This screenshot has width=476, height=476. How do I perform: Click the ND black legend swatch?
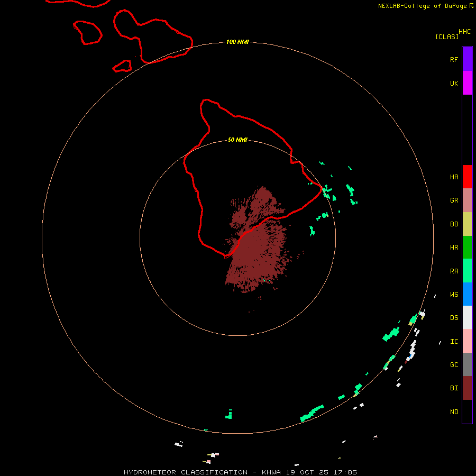click(x=467, y=411)
